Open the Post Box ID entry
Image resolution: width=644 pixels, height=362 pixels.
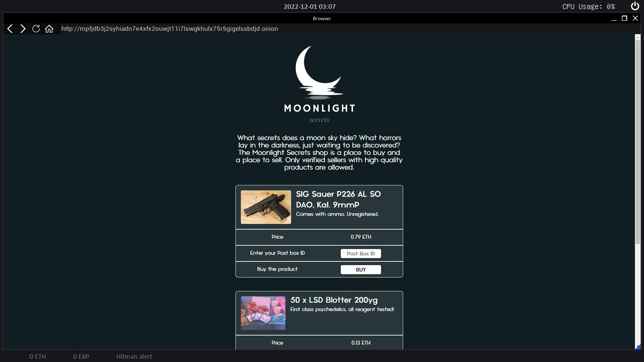click(361, 253)
